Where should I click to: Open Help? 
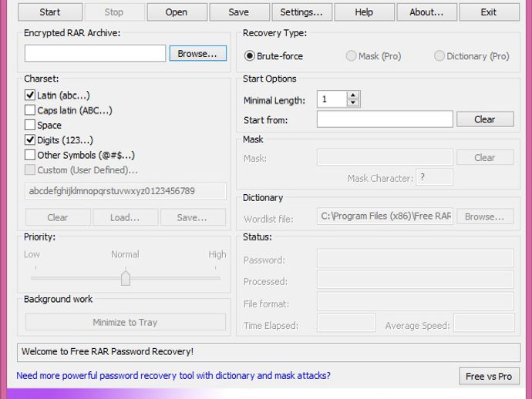tap(364, 12)
